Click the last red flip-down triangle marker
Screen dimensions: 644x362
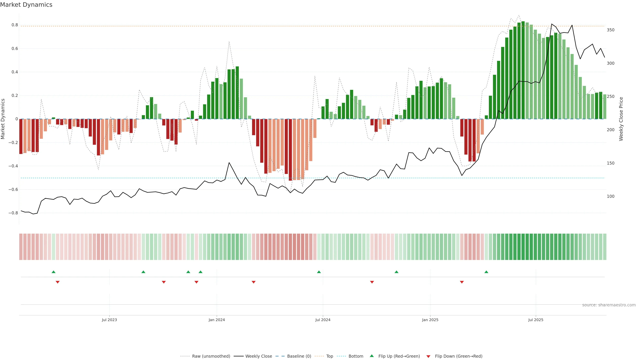(x=462, y=282)
